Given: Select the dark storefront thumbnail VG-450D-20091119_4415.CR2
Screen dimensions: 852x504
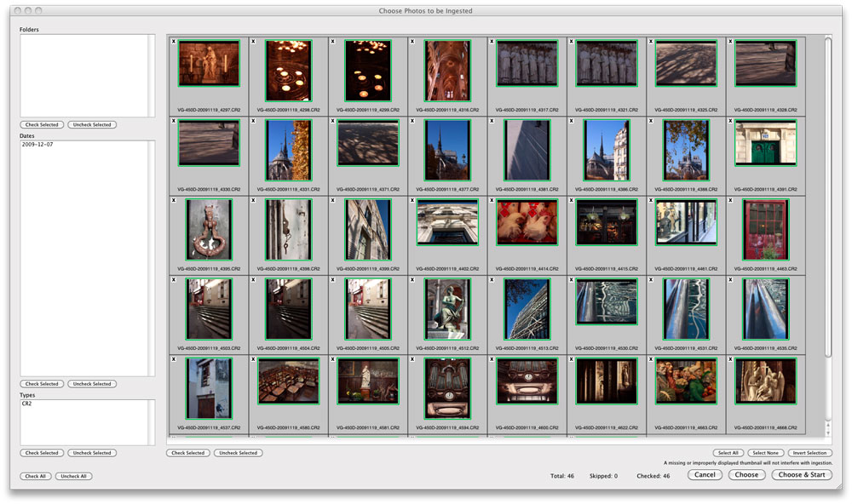Looking at the screenshot, I should click(607, 222).
